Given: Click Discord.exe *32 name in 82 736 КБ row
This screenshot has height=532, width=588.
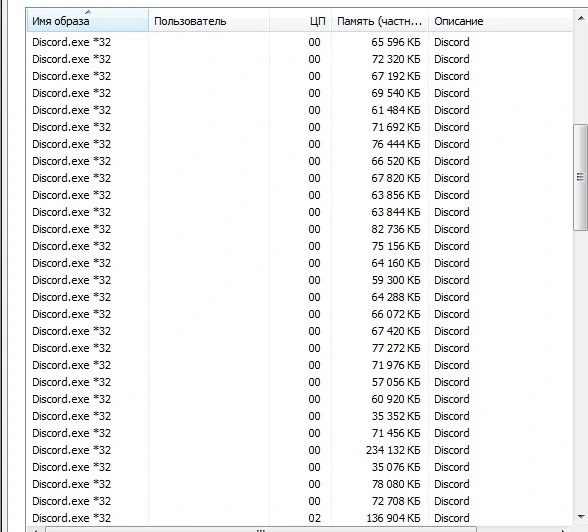Looking at the screenshot, I should coord(71,229).
